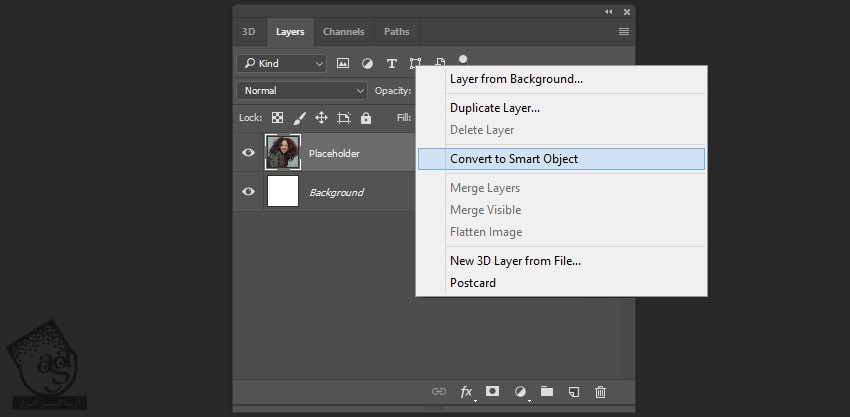The image size is (850, 417).
Task: Click the type layer filter icon
Action: [391, 63]
